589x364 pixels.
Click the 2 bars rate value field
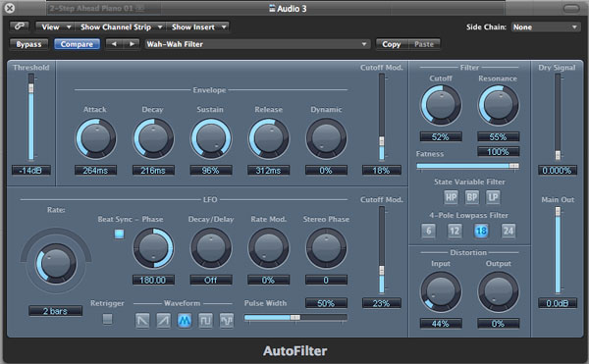click(x=55, y=311)
